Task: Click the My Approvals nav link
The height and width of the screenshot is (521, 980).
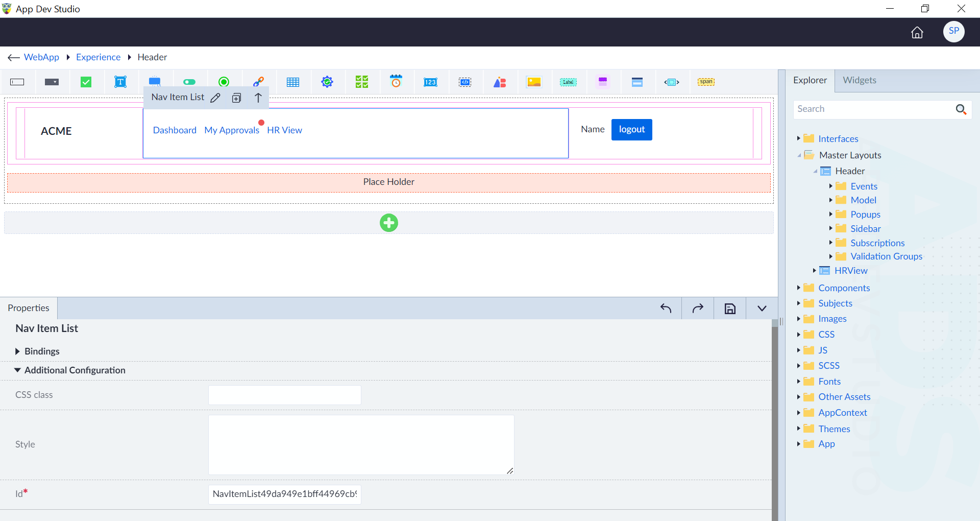Action: (x=232, y=130)
